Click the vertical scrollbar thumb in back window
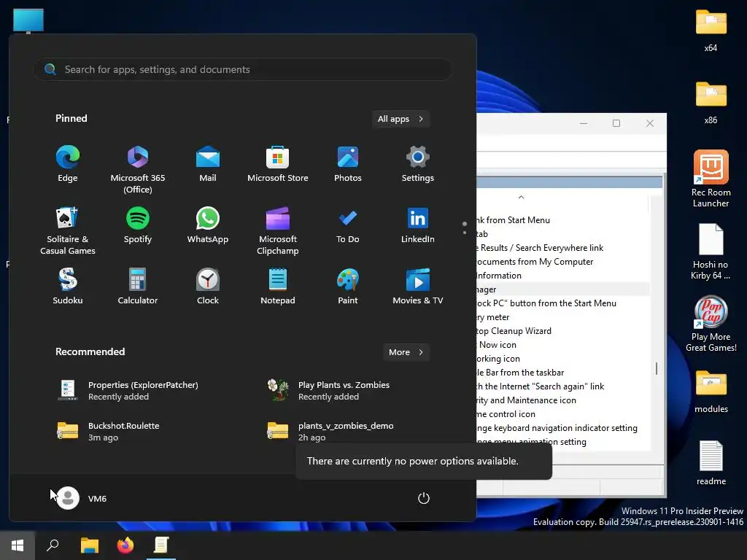 point(657,368)
